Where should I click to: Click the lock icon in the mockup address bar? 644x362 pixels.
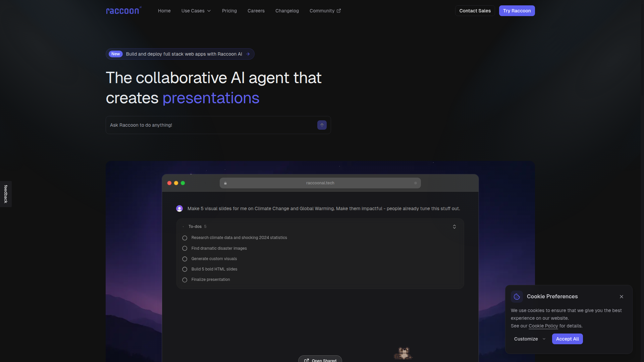coord(225,183)
